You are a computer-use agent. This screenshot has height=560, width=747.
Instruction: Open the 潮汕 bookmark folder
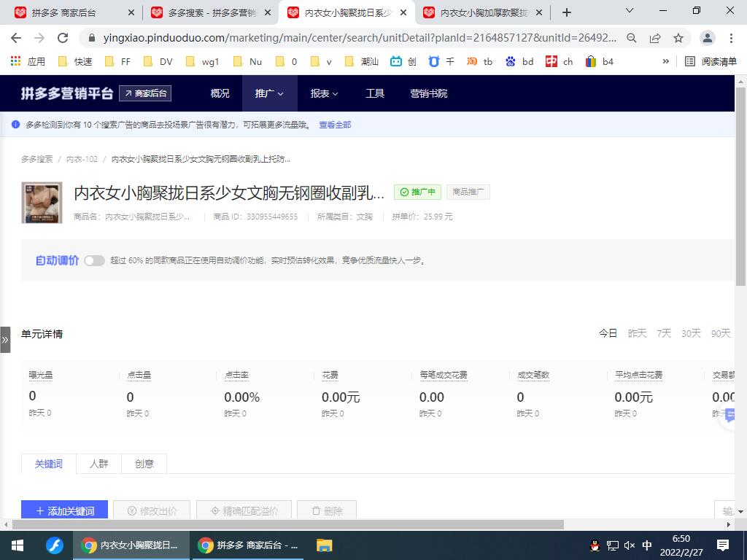(362, 61)
